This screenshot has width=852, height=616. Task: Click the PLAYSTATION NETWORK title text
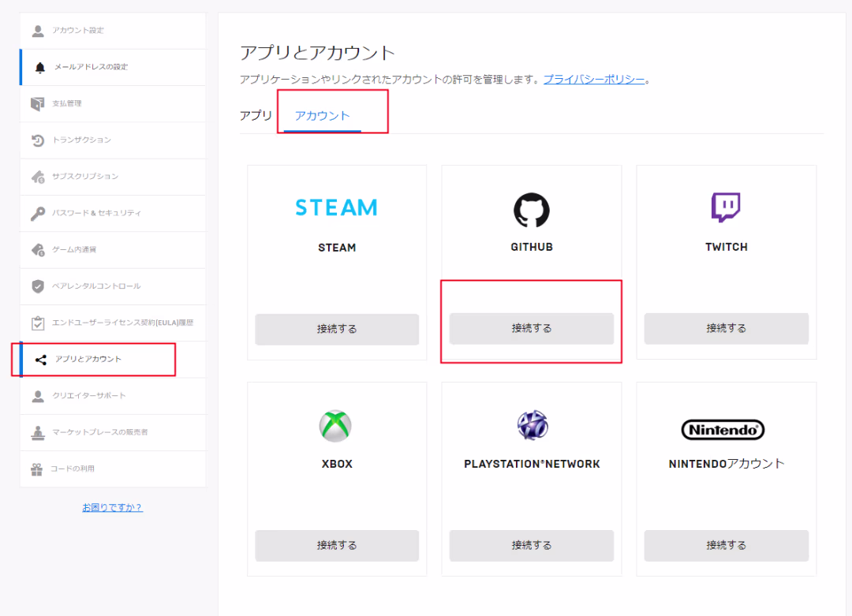pos(532,464)
